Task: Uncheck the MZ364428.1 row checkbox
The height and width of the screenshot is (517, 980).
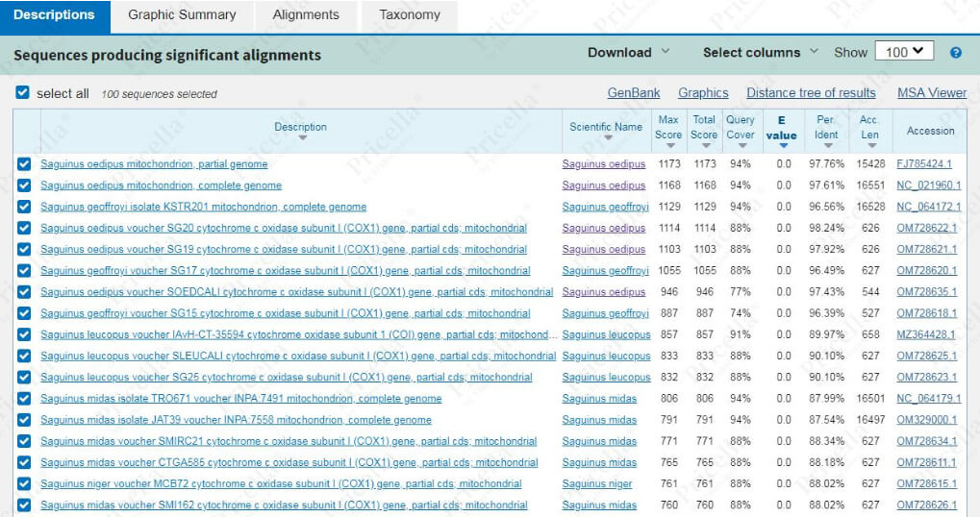Action: (24, 334)
